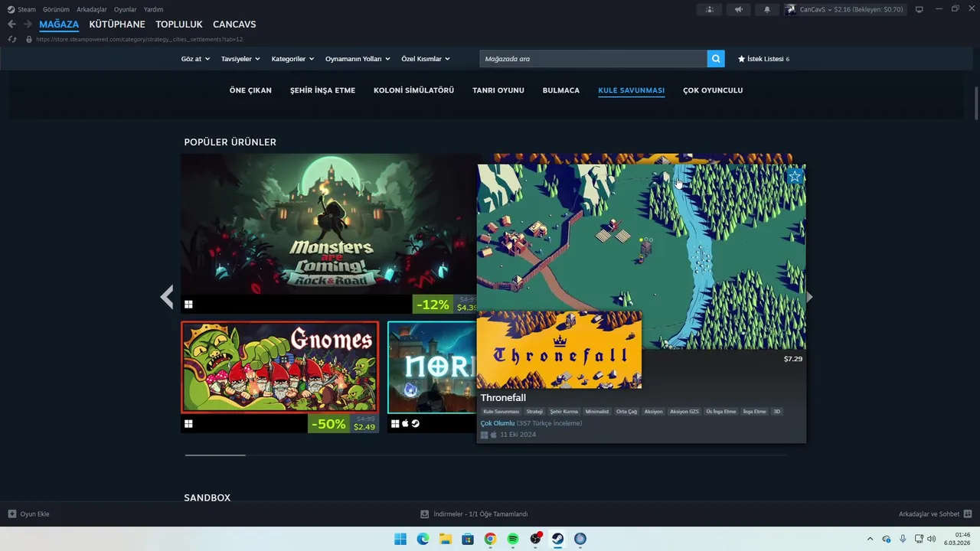The width and height of the screenshot is (980, 551).
Task: Select the KULE SAVUNMASI tab
Action: 631,90
